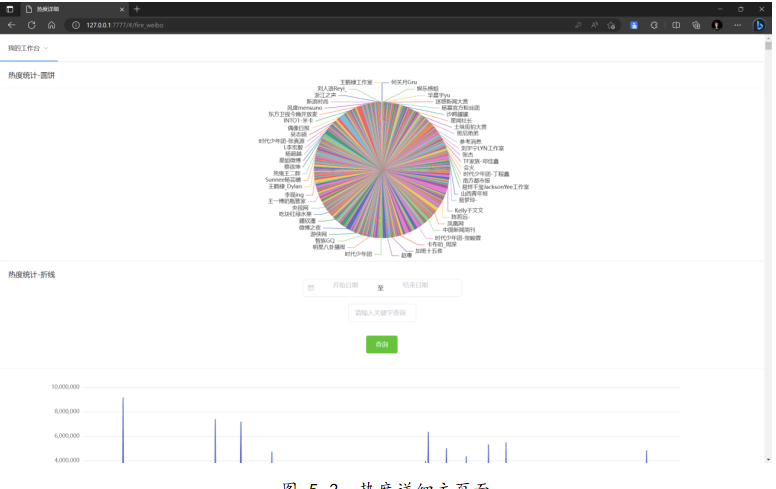Open the blue extension icon in toolbar
Screen dimensions: 776x489
[634, 25]
